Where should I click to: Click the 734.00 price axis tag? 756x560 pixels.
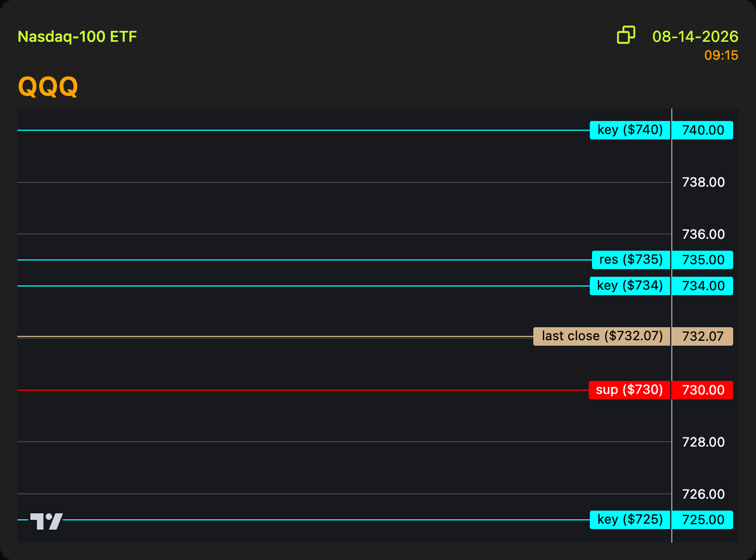703,286
